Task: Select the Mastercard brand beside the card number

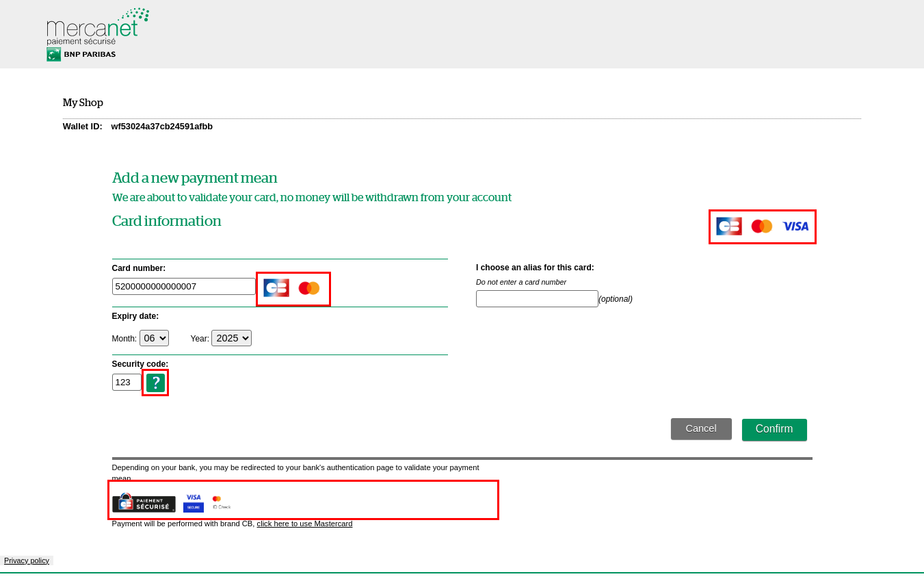Action: [309, 287]
